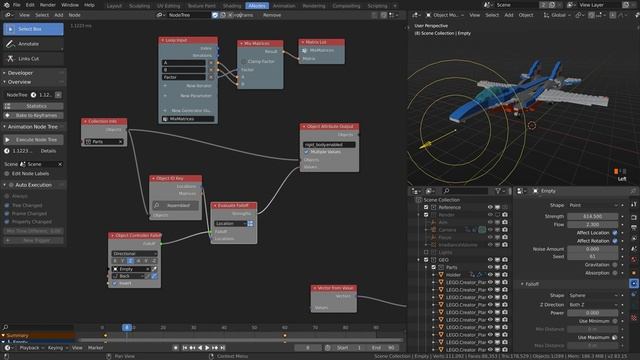Viewport: 640px width, 360px height.
Task: Toggle Affect Rotation checkbox
Action: click(615, 241)
